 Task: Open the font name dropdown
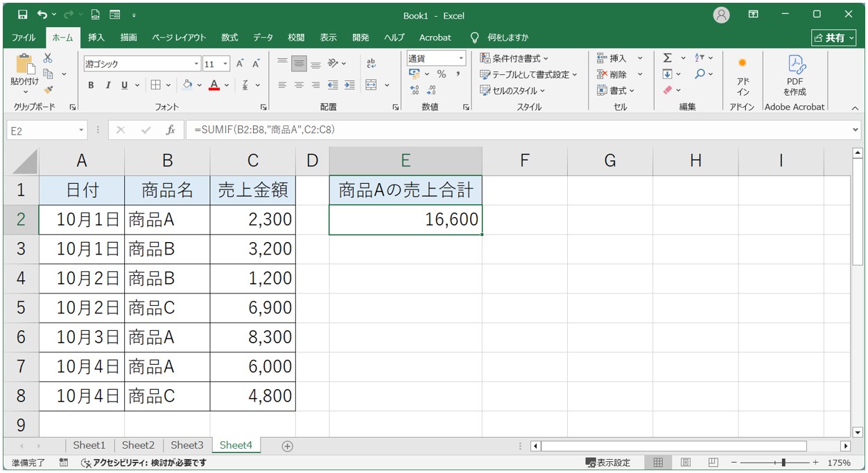[x=197, y=63]
